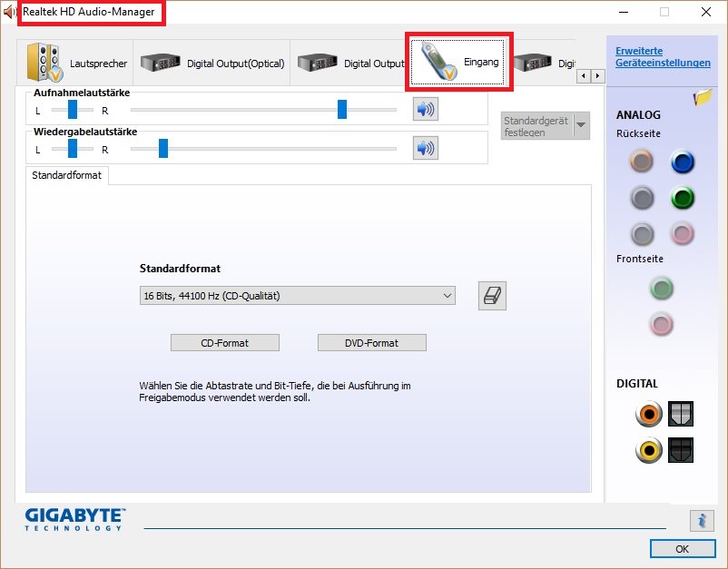Select the green line-out rear jack
The height and width of the screenshot is (569, 728).
point(682,198)
